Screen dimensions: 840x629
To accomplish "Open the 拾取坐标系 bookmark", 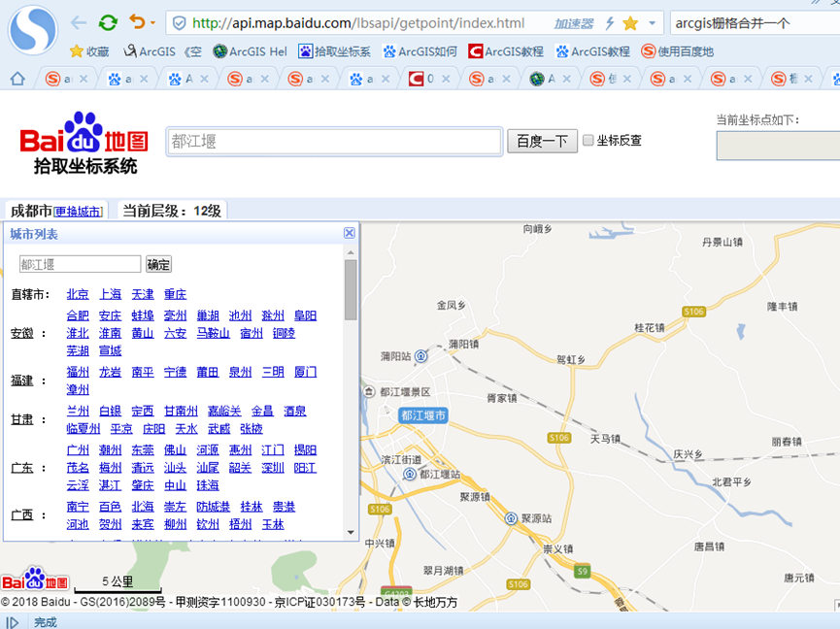I will [x=334, y=51].
